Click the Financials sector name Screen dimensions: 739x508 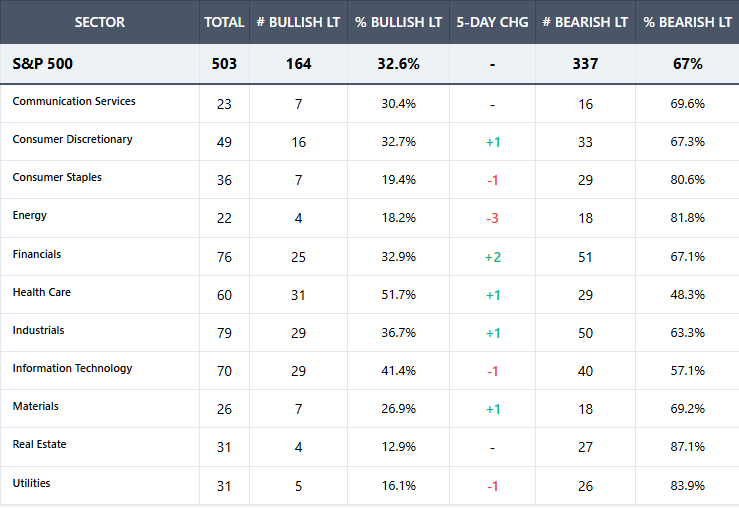coord(37,254)
